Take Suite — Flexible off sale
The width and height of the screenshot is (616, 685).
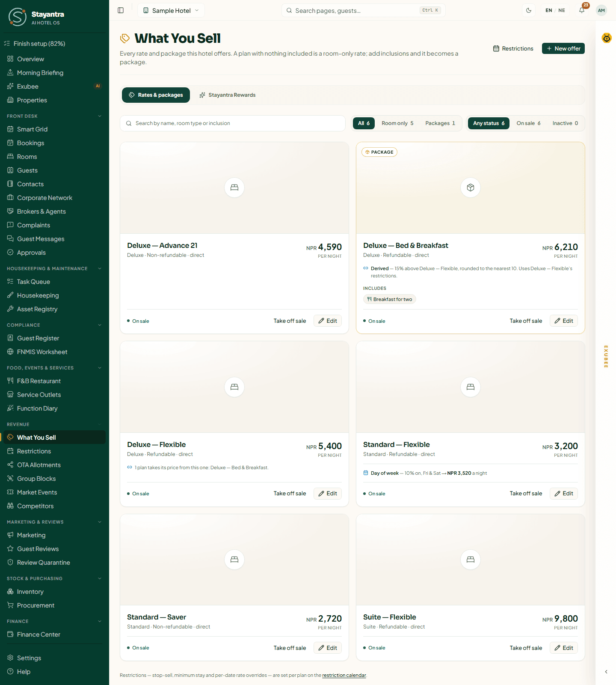[x=526, y=648]
